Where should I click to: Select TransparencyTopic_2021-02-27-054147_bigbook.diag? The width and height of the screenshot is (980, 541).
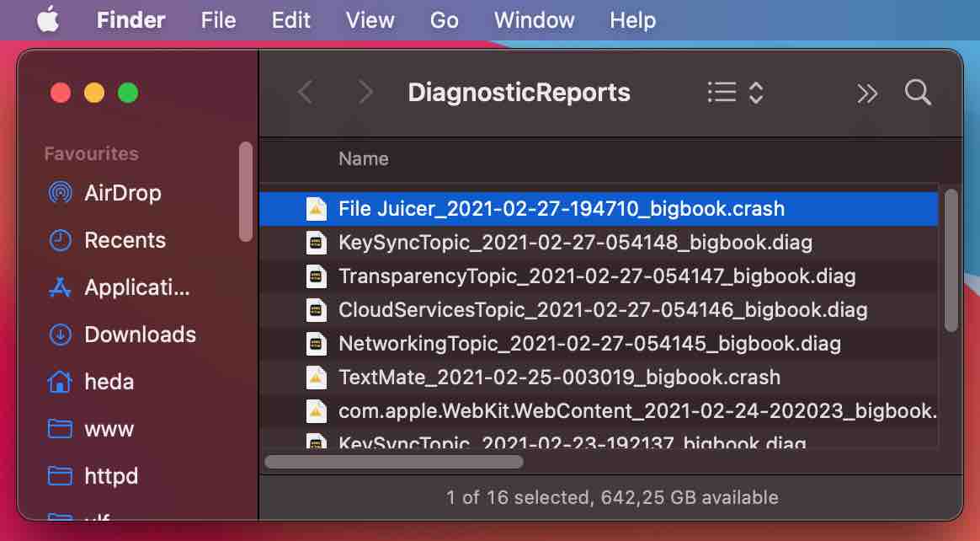point(599,276)
